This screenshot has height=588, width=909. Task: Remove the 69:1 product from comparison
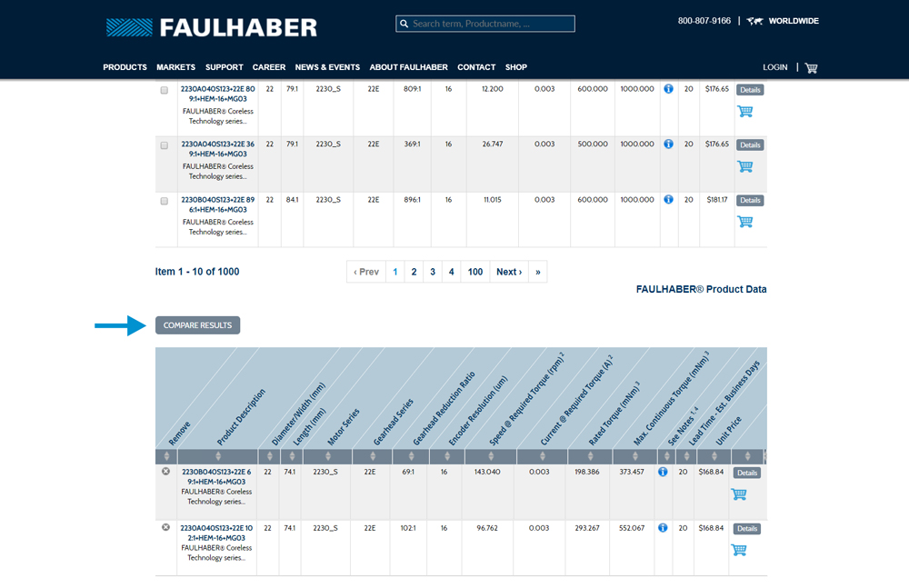(165, 472)
